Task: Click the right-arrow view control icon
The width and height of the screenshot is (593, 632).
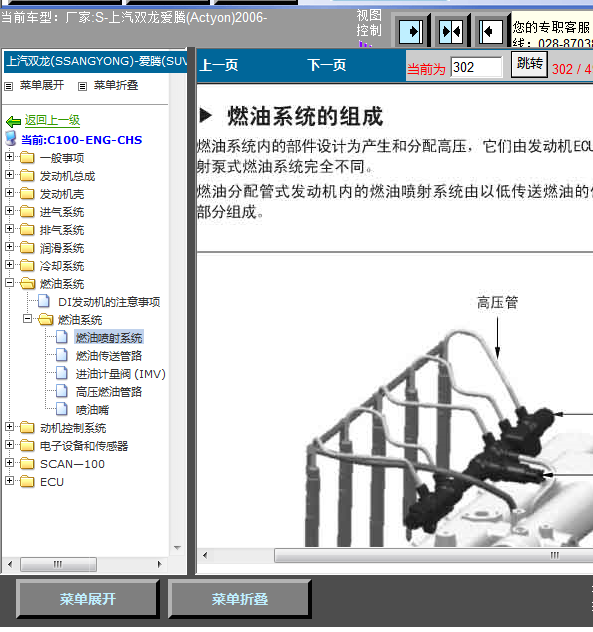Action: (x=411, y=31)
